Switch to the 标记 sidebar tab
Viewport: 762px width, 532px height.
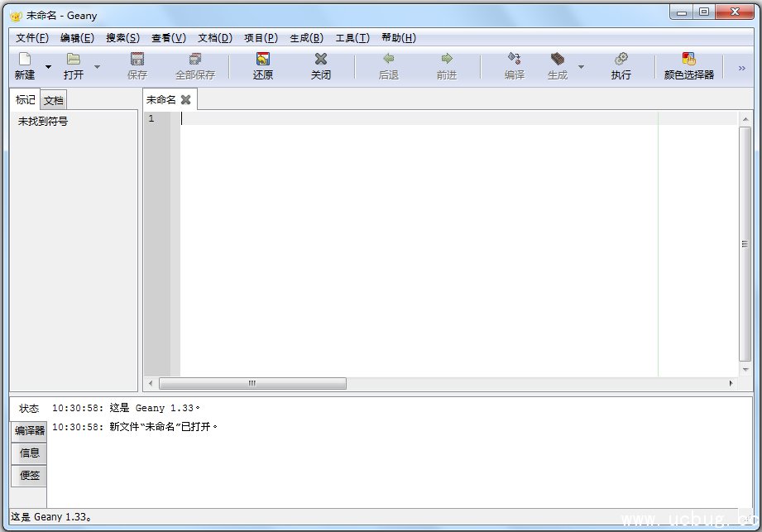[x=26, y=99]
